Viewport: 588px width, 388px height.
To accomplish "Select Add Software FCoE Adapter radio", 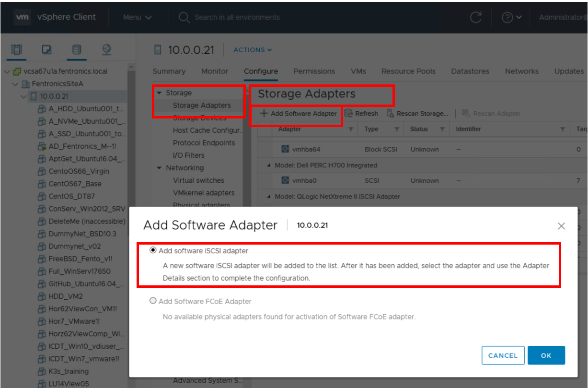I will tap(153, 301).
